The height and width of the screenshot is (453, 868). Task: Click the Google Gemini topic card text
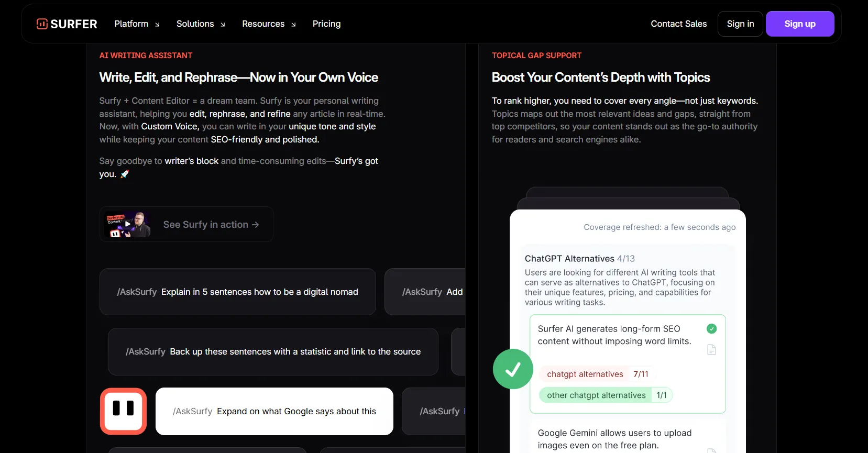click(614, 439)
